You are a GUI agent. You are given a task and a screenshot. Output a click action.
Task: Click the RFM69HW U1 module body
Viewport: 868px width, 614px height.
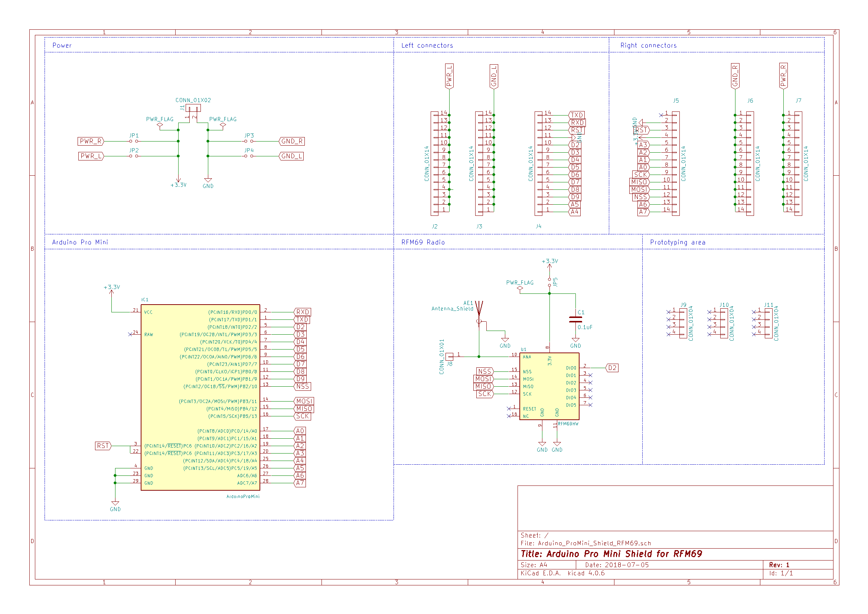click(x=549, y=386)
